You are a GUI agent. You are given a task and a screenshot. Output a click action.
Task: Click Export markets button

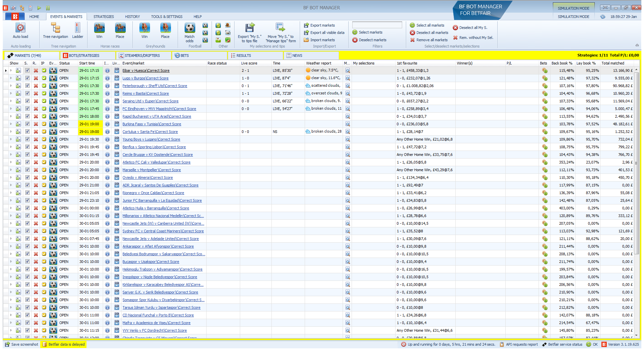click(319, 25)
